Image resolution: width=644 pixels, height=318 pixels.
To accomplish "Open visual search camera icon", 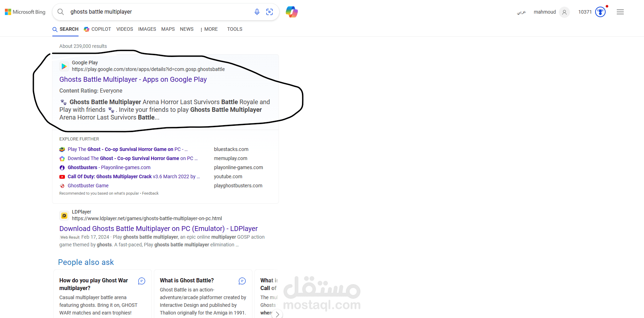I will pyautogui.click(x=269, y=12).
